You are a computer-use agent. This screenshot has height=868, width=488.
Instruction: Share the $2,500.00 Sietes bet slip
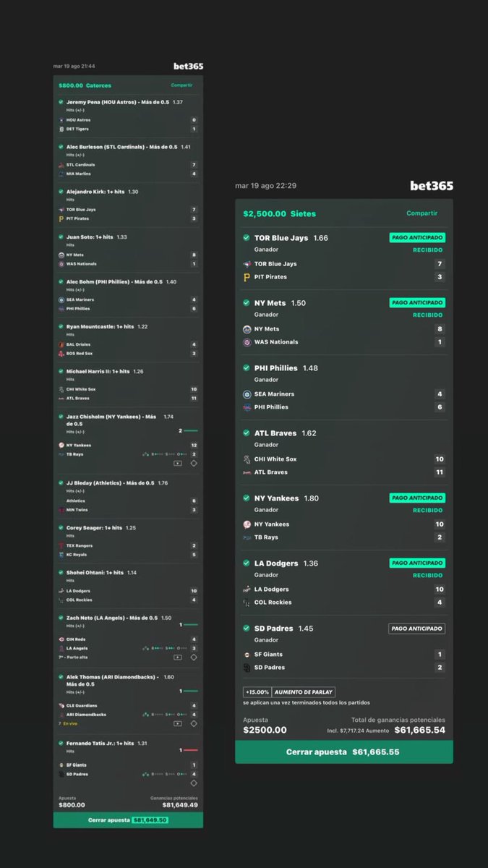(422, 213)
